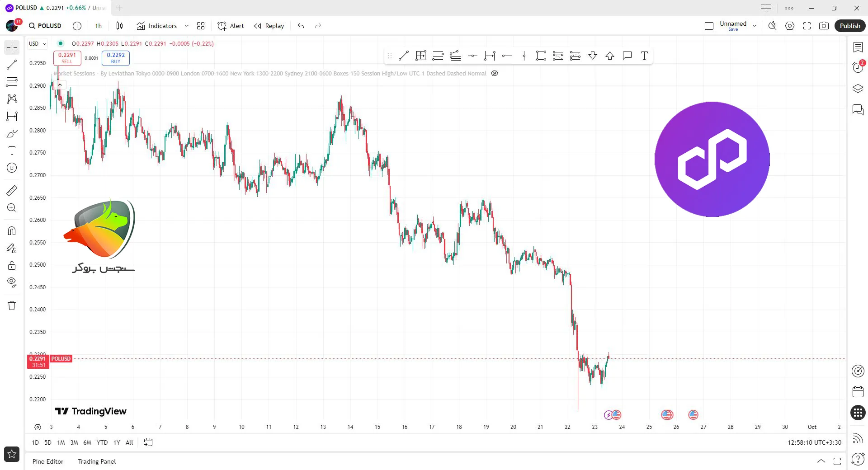Screen dimensions: 868x470
Task: Open the USD currency dropdown
Action: coord(38,44)
